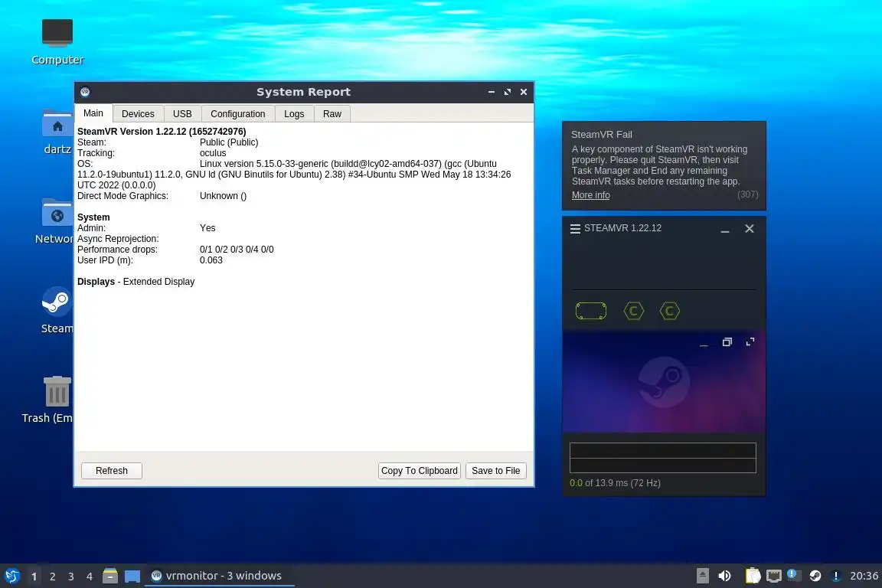Open the Lubuntu application menu

pos(12,576)
